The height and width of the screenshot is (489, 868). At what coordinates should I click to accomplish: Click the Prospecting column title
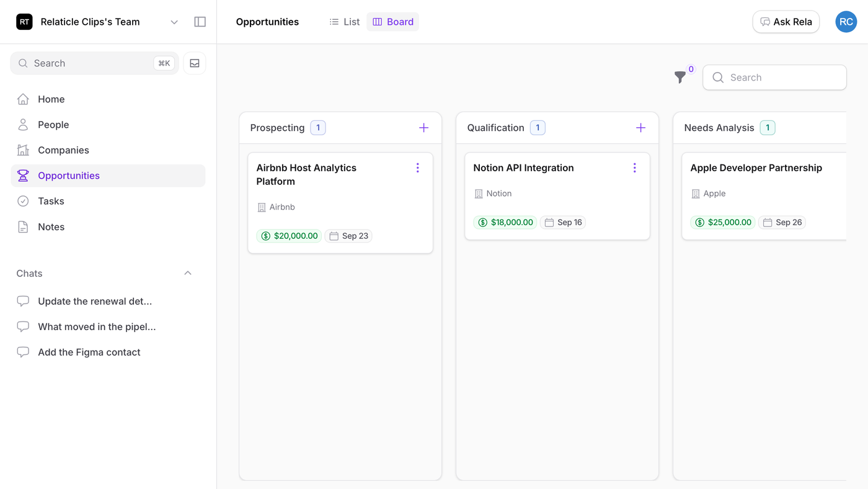coord(277,128)
